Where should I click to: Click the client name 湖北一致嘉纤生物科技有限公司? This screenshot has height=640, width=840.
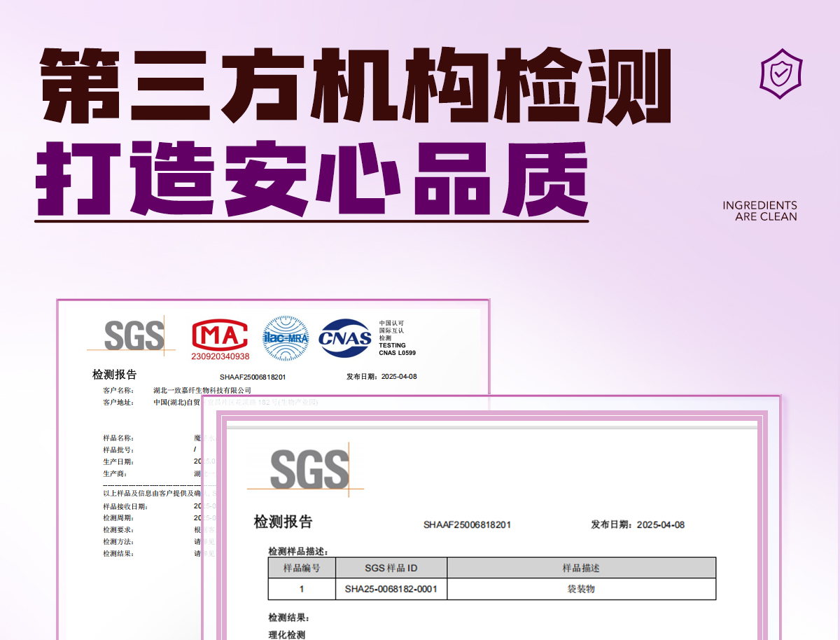tap(202, 390)
